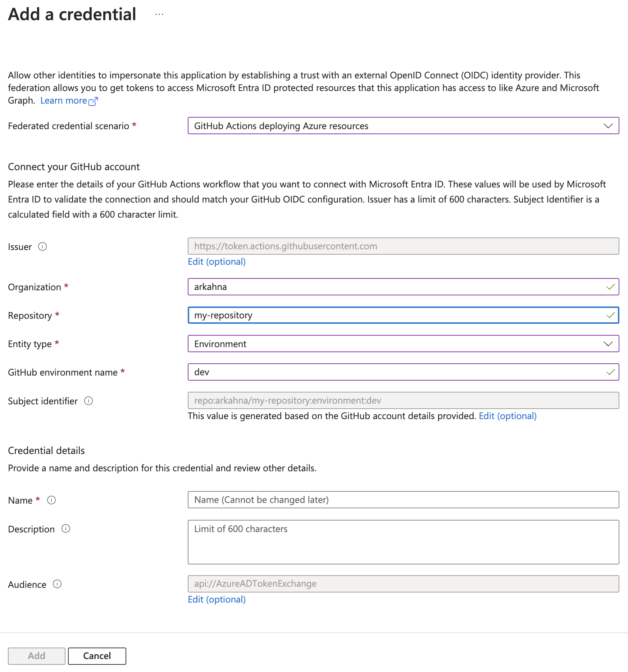Screen dimensions: 628x672
Task: Click the info icon next to Name
Action: click(x=52, y=500)
